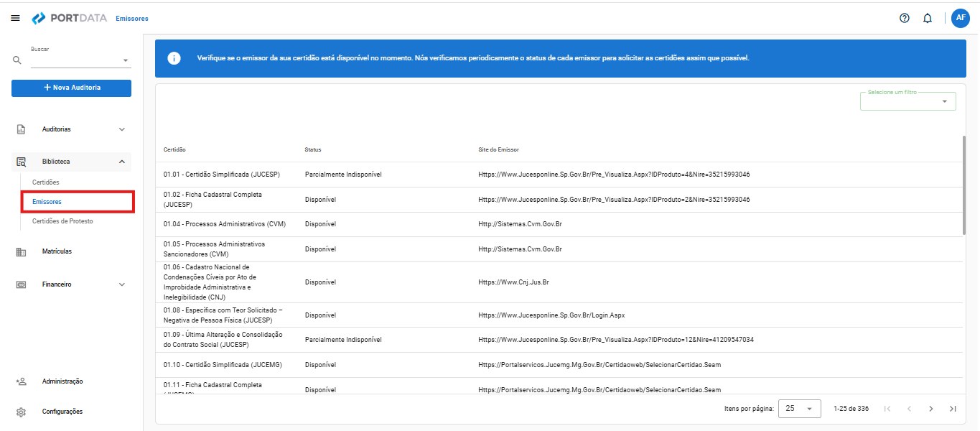
Task: Select the Emissores submenu item
Action: point(78,203)
